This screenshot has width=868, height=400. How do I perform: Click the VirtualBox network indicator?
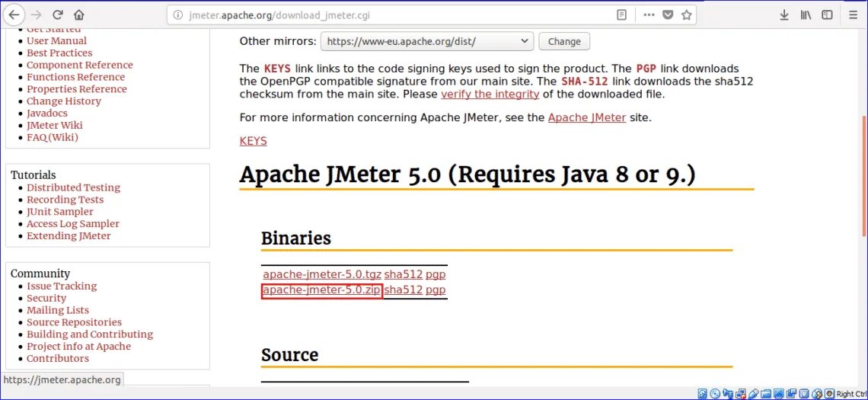741,394
